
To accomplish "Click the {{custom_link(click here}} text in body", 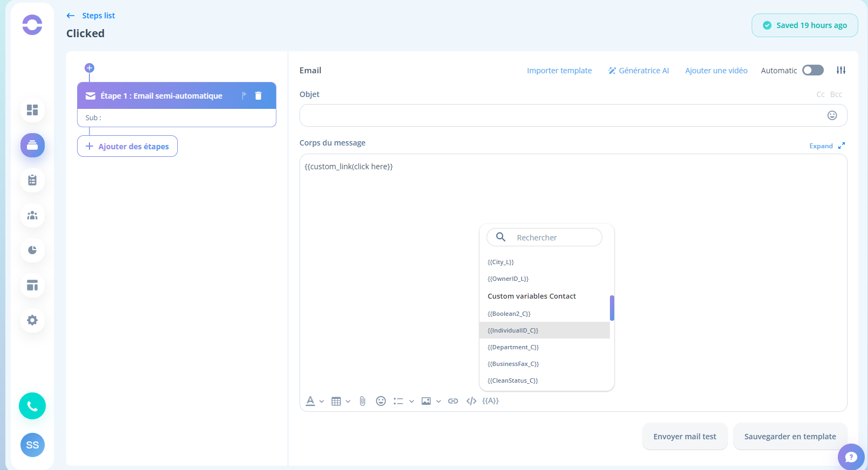I will (349, 167).
